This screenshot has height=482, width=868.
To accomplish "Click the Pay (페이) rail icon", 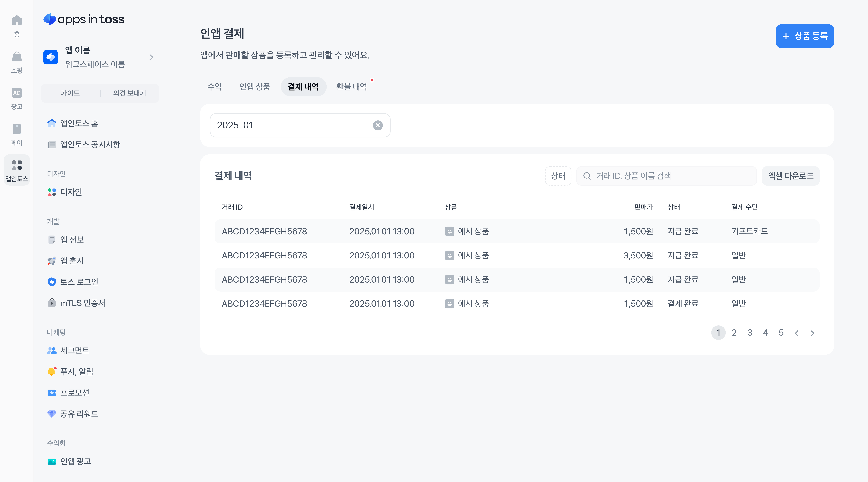I will 17,129.
